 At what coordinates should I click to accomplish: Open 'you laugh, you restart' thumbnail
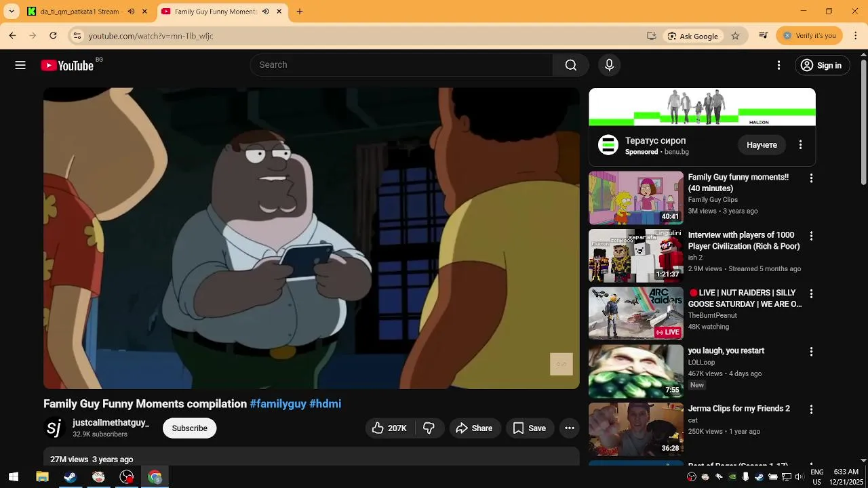tap(636, 371)
